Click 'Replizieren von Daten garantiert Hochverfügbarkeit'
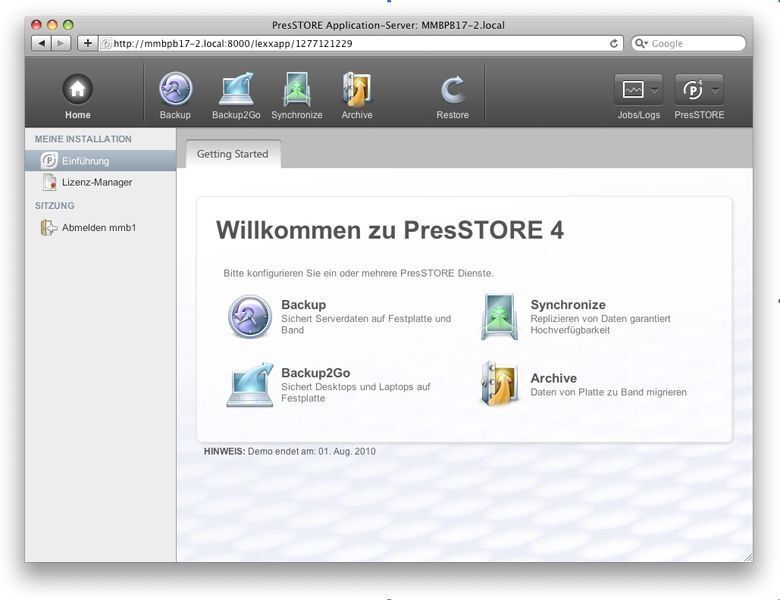Screen dimensions: 780x600 [x=600, y=324]
